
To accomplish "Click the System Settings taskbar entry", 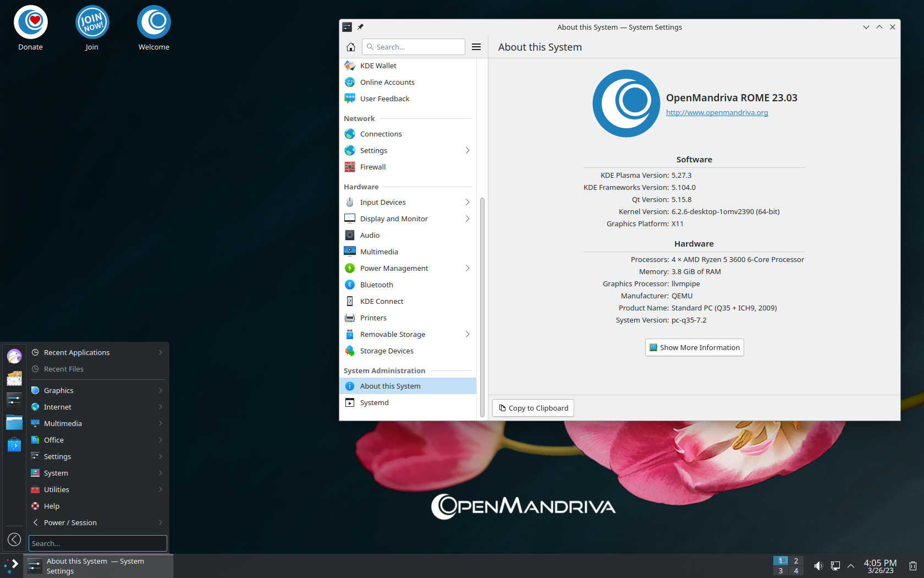I will (98, 566).
